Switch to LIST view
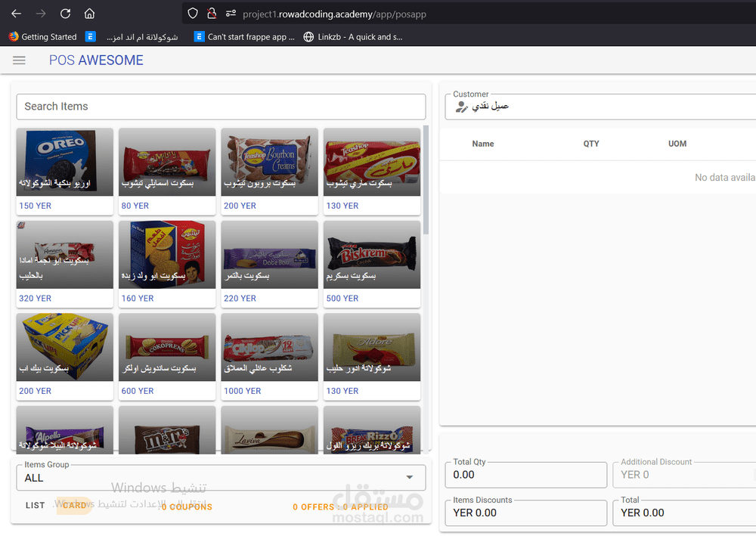 click(x=36, y=505)
